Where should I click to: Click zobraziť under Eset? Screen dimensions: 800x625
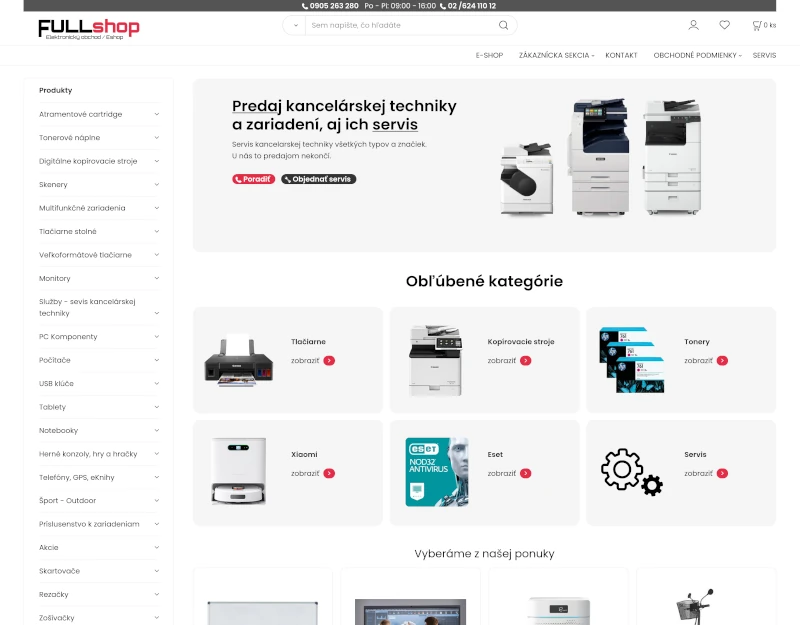tap(502, 473)
